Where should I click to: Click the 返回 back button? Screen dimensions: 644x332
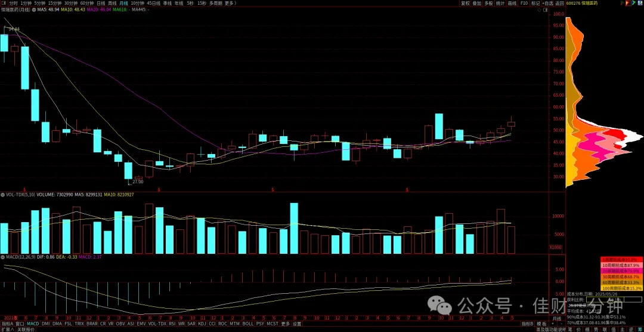(x=560, y=3)
